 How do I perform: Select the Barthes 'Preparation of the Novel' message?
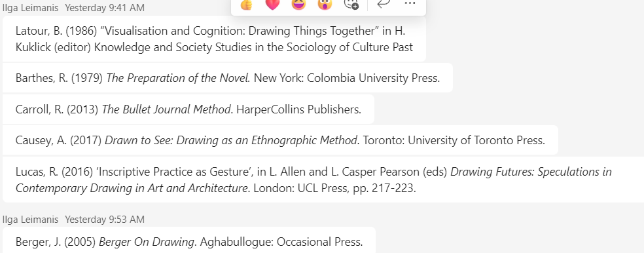(x=228, y=78)
